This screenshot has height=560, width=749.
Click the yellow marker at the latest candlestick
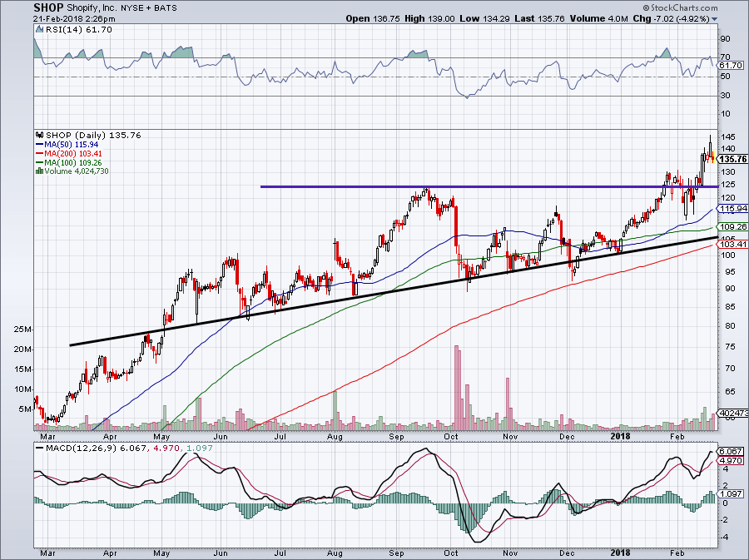click(712, 156)
